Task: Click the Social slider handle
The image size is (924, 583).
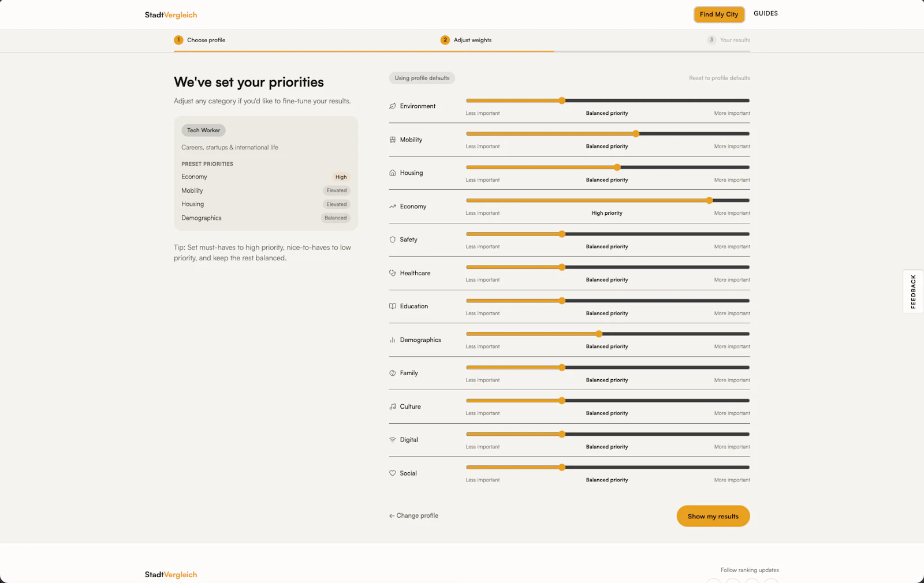Action: pyautogui.click(x=562, y=467)
